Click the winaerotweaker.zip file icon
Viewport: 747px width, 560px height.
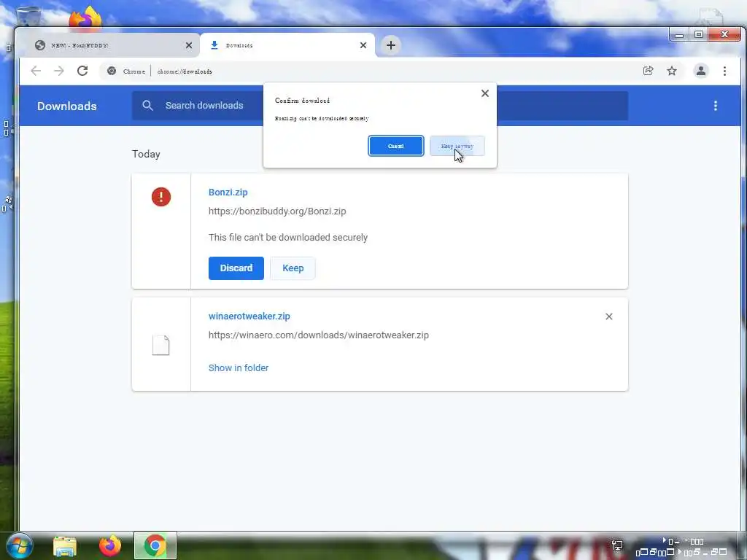pyautogui.click(x=160, y=345)
